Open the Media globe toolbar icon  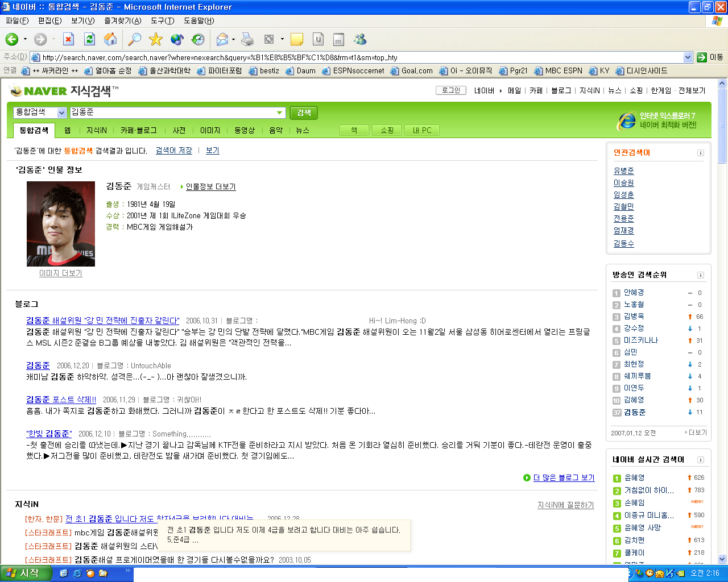(x=177, y=39)
